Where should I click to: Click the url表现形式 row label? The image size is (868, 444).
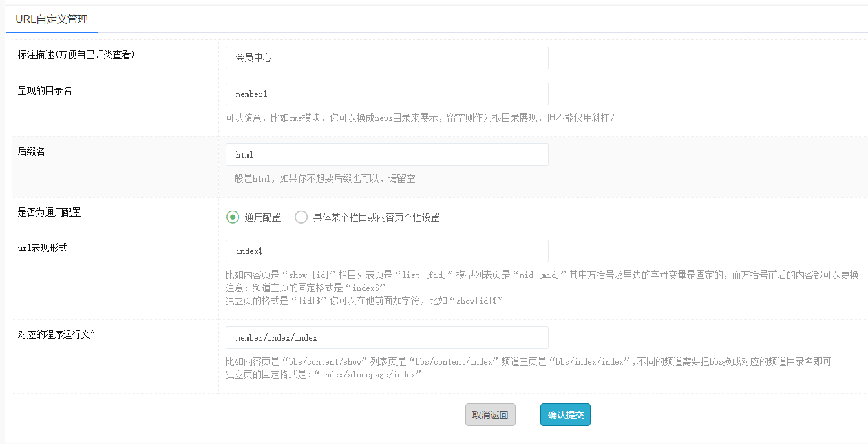coord(43,248)
